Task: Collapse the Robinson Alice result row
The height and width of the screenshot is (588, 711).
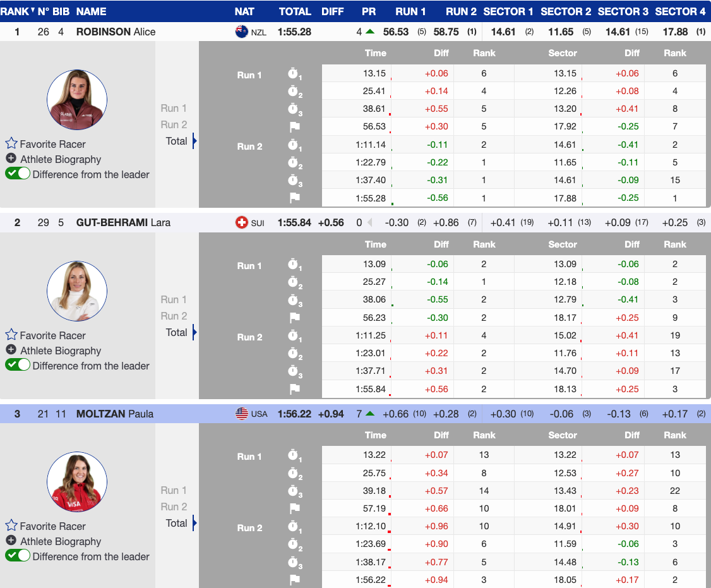Action: (x=116, y=32)
